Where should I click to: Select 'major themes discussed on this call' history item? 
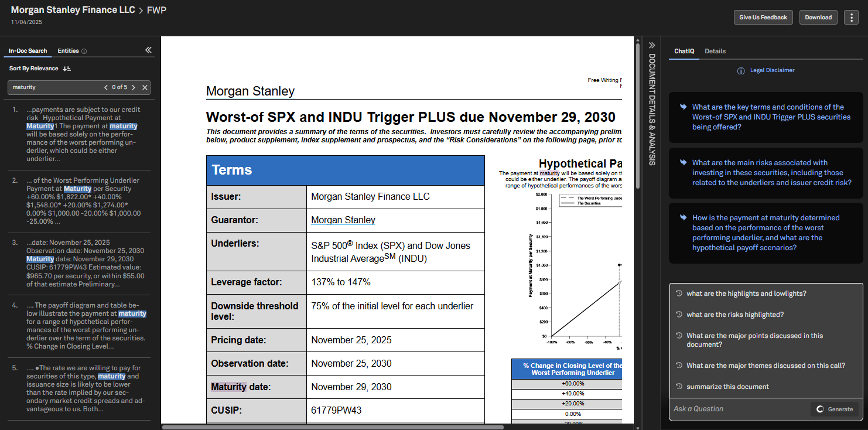[766, 366]
